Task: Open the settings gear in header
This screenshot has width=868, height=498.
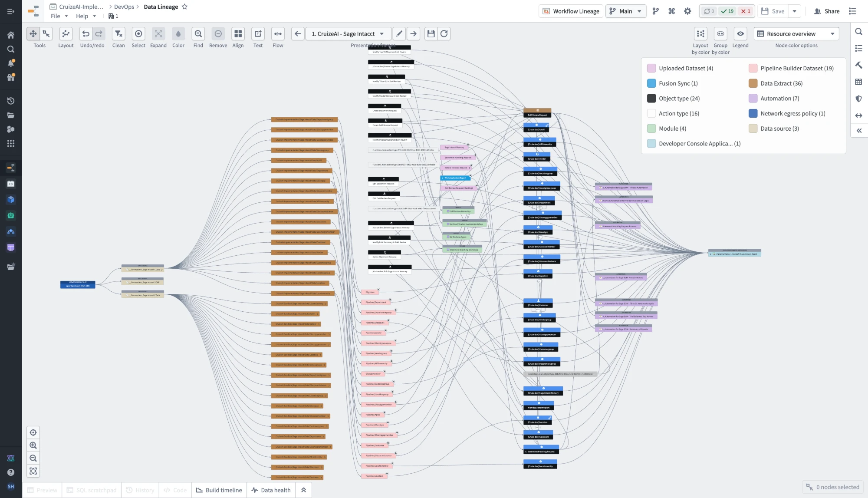Action: [x=687, y=11]
